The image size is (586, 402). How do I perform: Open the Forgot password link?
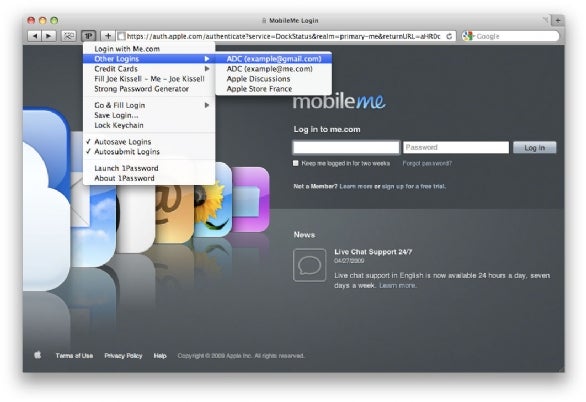427,163
